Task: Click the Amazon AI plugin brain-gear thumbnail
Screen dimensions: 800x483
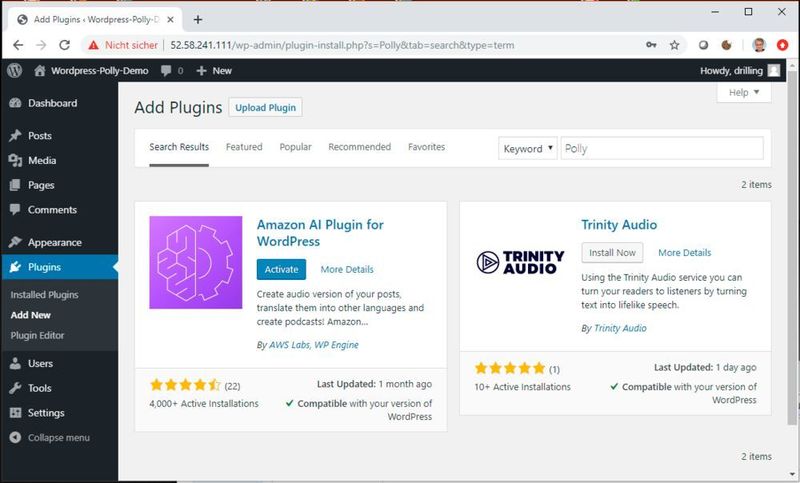Action: click(196, 262)
